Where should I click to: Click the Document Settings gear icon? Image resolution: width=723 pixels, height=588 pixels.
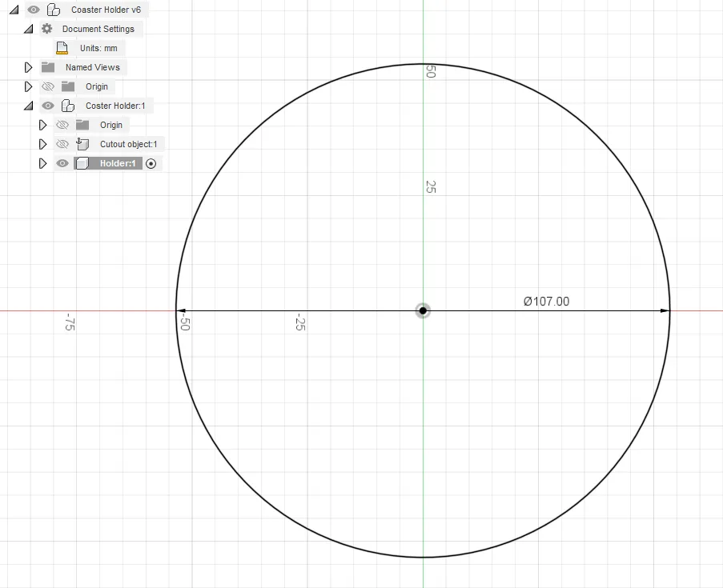tap(47, 29)
